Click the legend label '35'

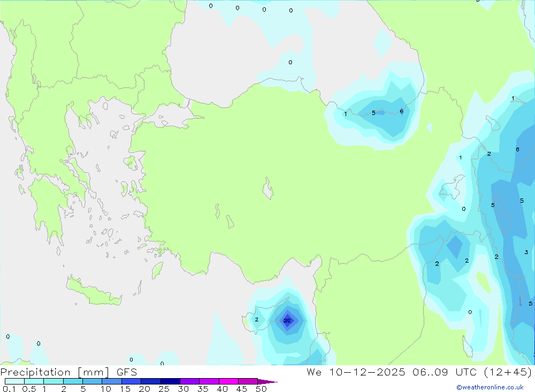(203, 389)
